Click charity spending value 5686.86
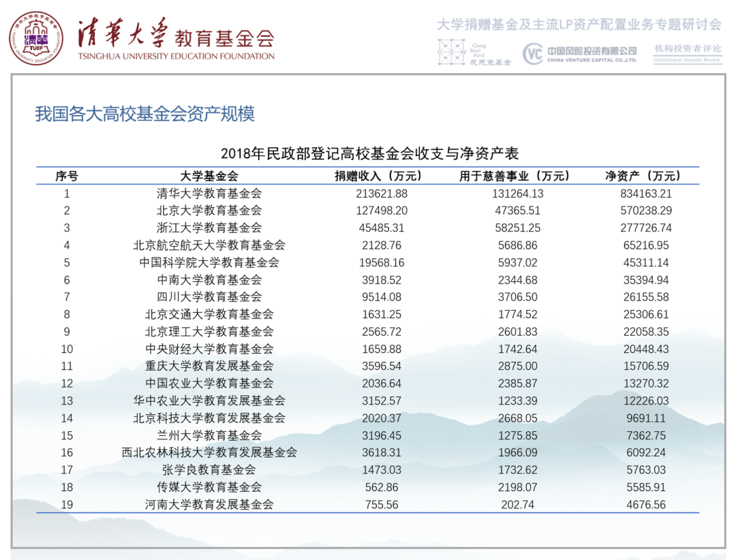 518,245
